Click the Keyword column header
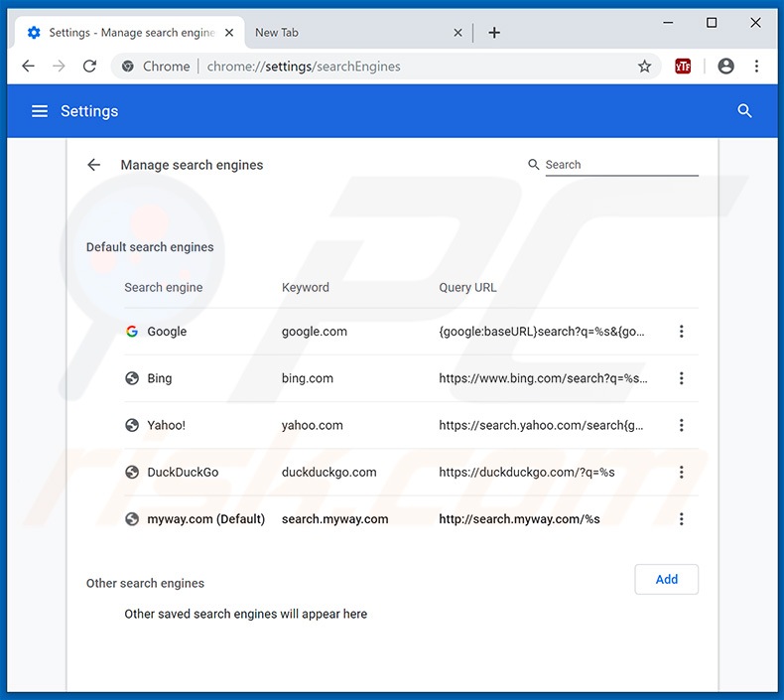 (305, 287)
